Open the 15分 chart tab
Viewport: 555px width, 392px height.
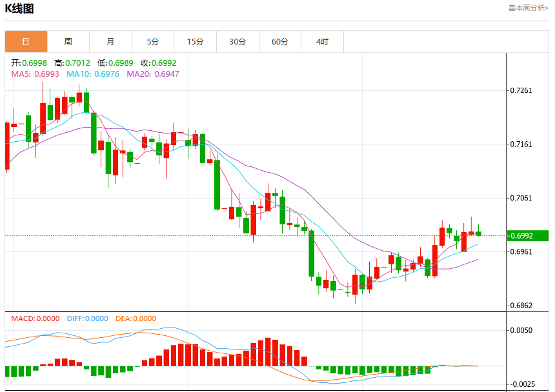(196, 42)
